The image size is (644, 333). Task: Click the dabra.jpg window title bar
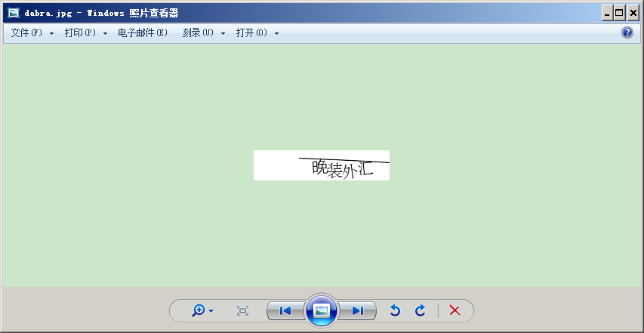click(302, 13)
